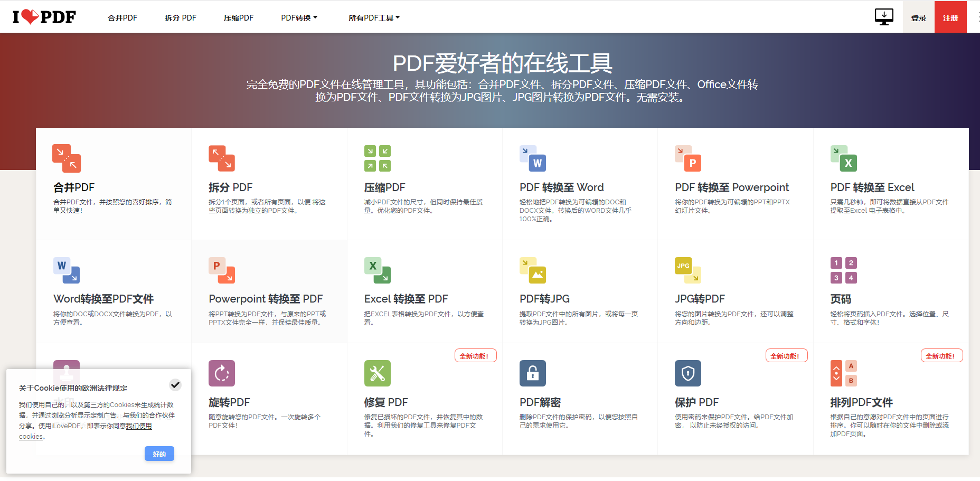Open the 合并PDF tool title
980x481 pixels.
tap(74, 187)
